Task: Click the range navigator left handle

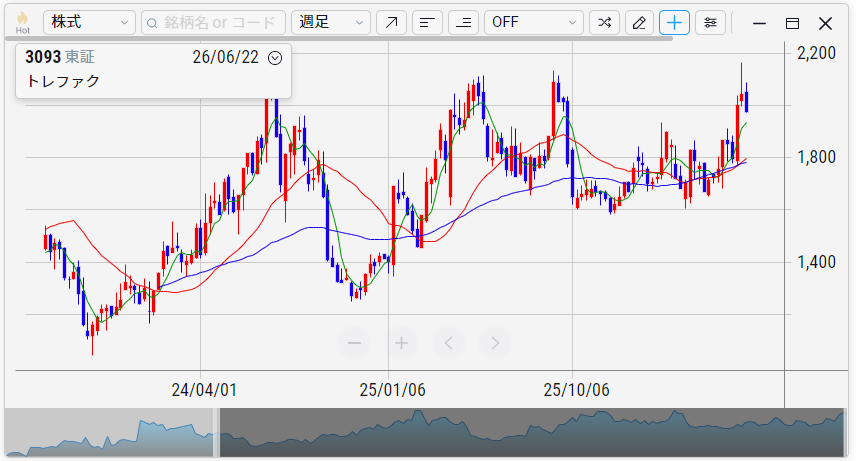Action: coord(216,432)
